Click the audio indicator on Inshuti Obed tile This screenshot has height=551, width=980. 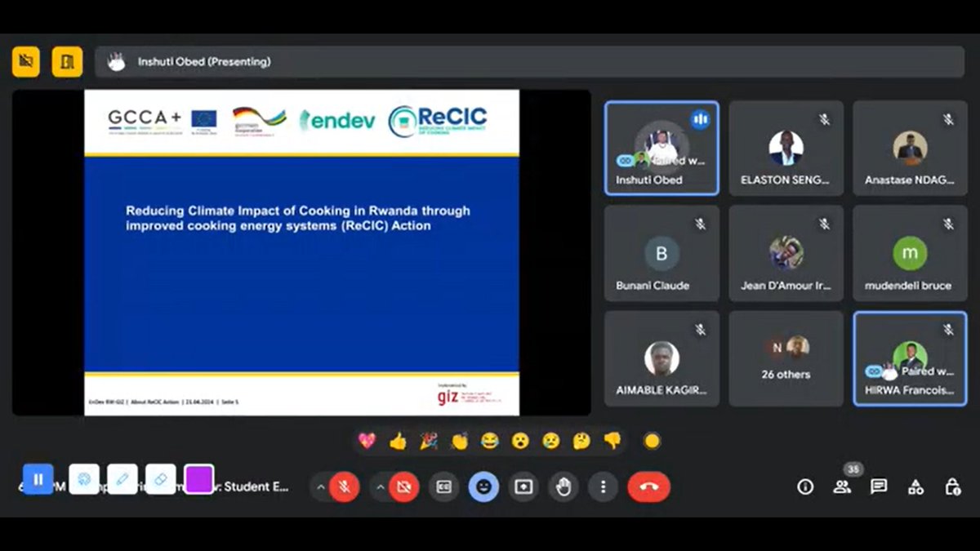pos(700,119)
